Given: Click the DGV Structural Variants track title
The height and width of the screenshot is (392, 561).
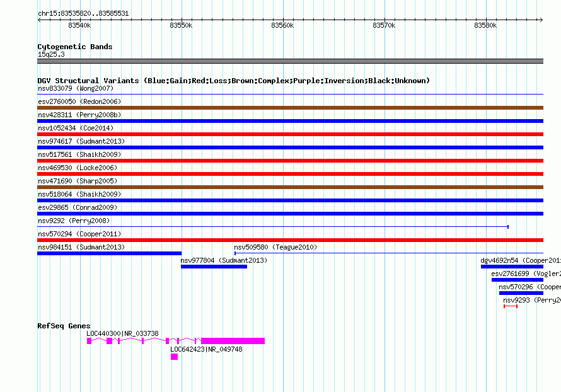Looking at the screenshot, I should click(234, 81).
